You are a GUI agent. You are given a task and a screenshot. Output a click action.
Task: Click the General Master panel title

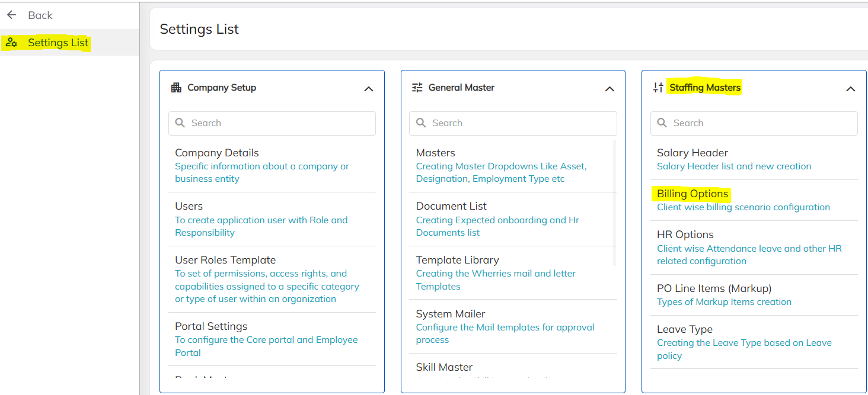[x=461, y=88]
